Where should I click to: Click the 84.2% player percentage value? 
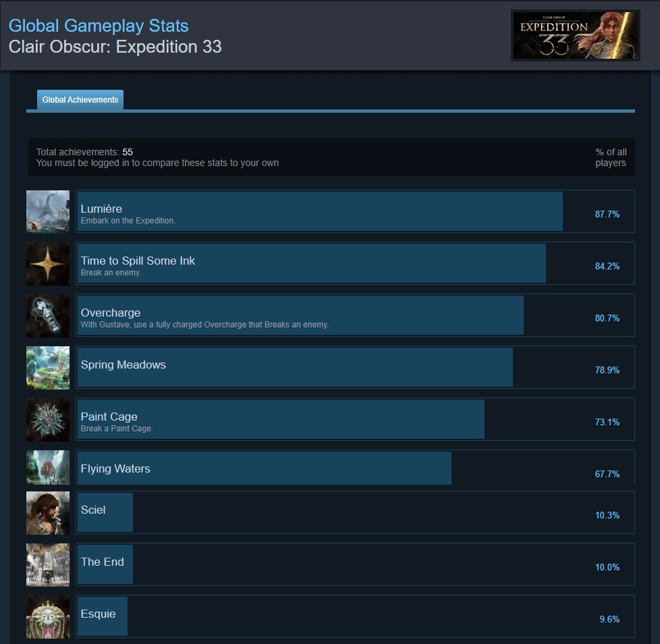pos(607,266)
